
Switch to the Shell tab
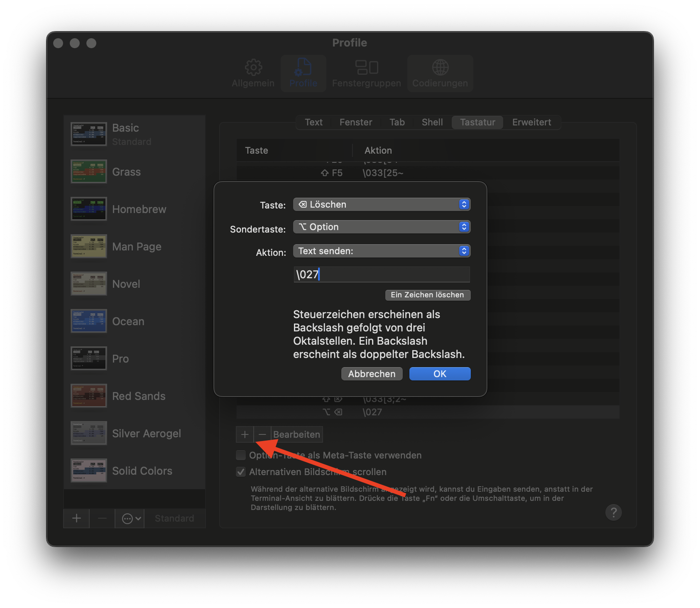[x=432, y=122]
